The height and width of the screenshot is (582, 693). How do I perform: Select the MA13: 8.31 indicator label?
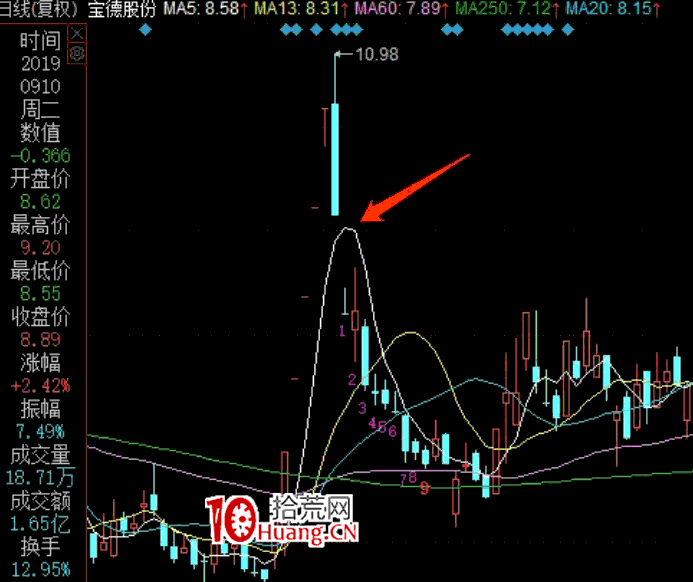click(x=301, y=9)
